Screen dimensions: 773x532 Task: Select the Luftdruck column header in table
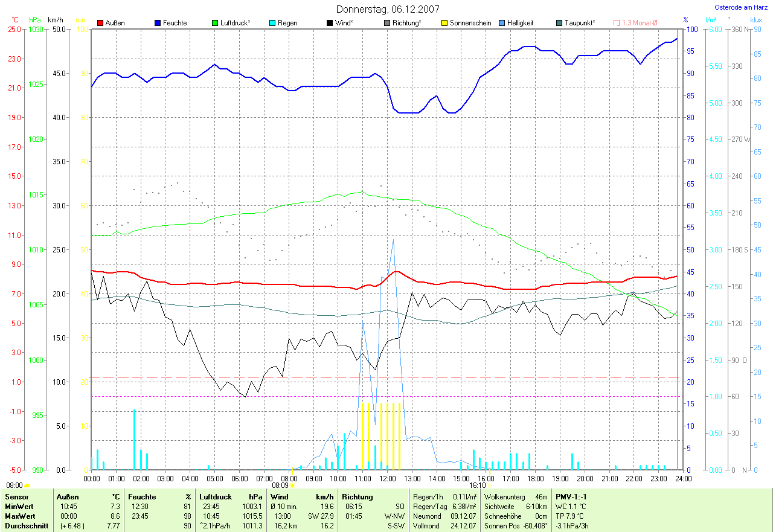(x=216, y=496)
